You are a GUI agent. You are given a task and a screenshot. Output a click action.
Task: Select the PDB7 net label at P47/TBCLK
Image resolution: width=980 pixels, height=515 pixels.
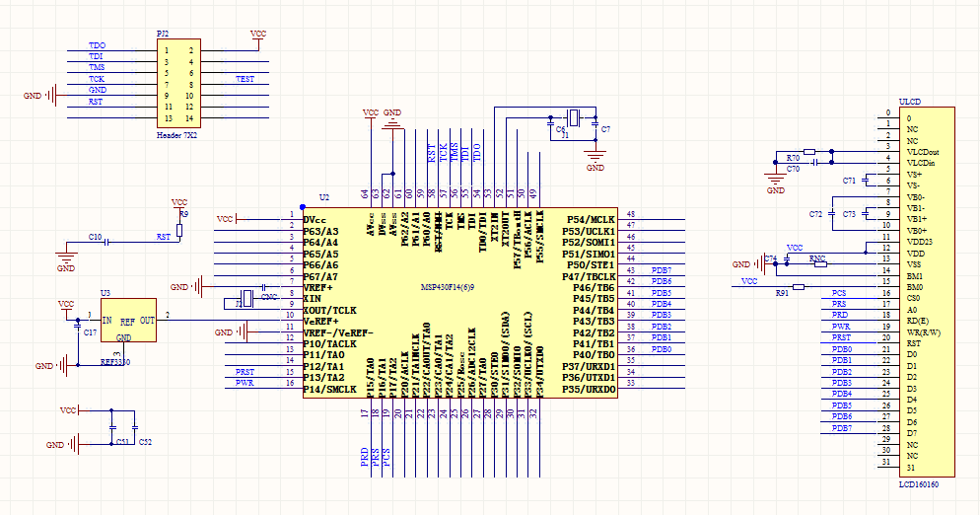pyautogui.click(x=662, y=270)
